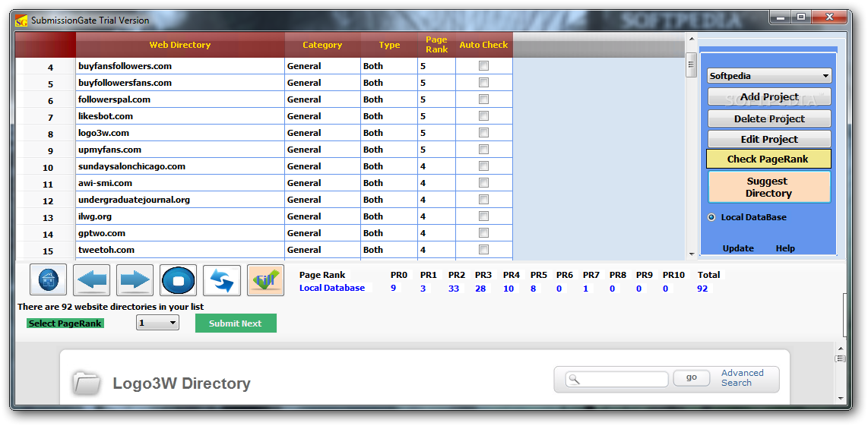Click the Edit Project button

click(769, 140)
